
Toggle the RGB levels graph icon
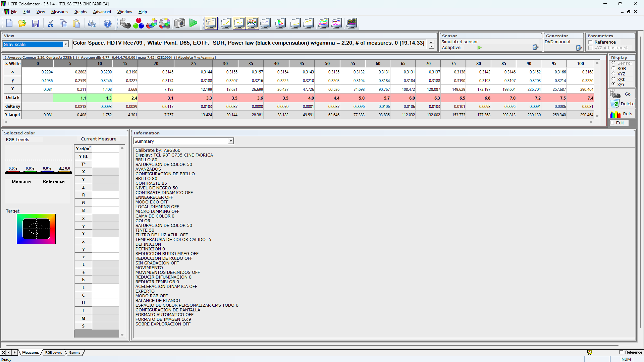coord(252,23)
